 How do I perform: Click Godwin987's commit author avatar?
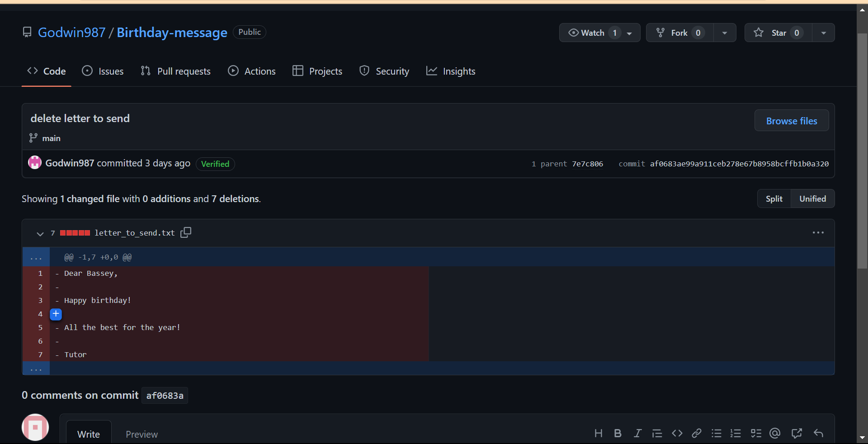coord(35,162)
